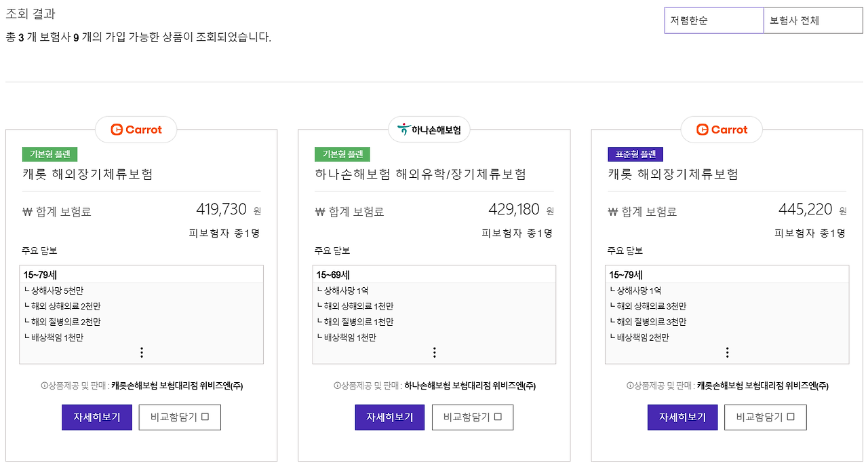The image size is (868, 467).
Task: Expand more coverage details on the first card
Action: (x=141, y=352)
